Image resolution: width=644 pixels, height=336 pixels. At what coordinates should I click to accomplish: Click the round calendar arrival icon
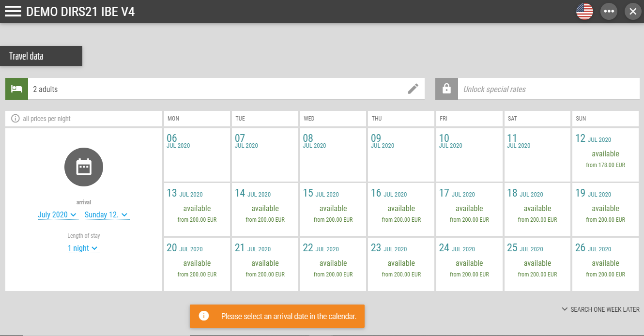(84, 167)
